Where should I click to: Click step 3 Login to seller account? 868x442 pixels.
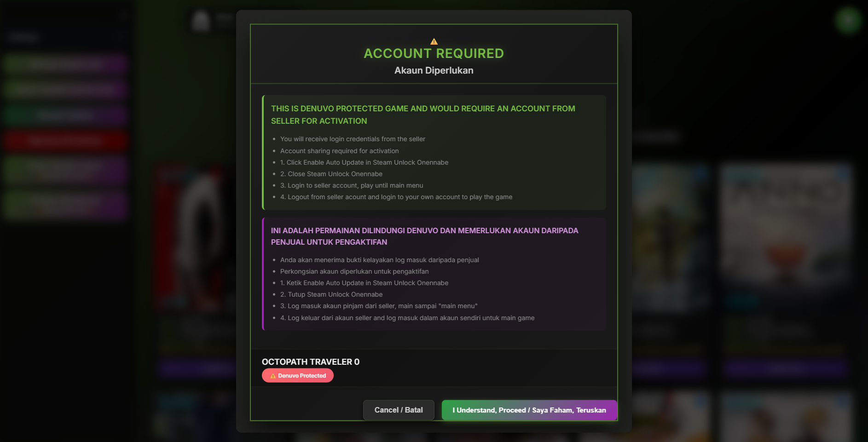tap(355, 185)
